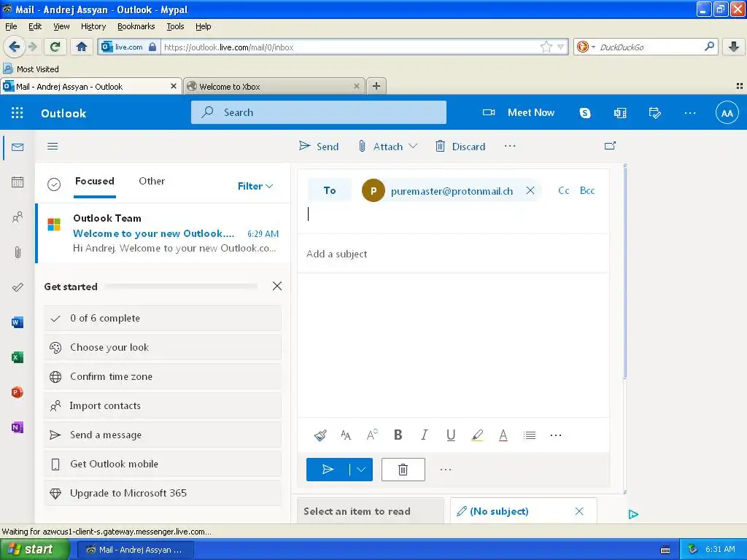Add Cc field to message
The width and height of the screenshot is (747, 560).
(x=564, y=190)
